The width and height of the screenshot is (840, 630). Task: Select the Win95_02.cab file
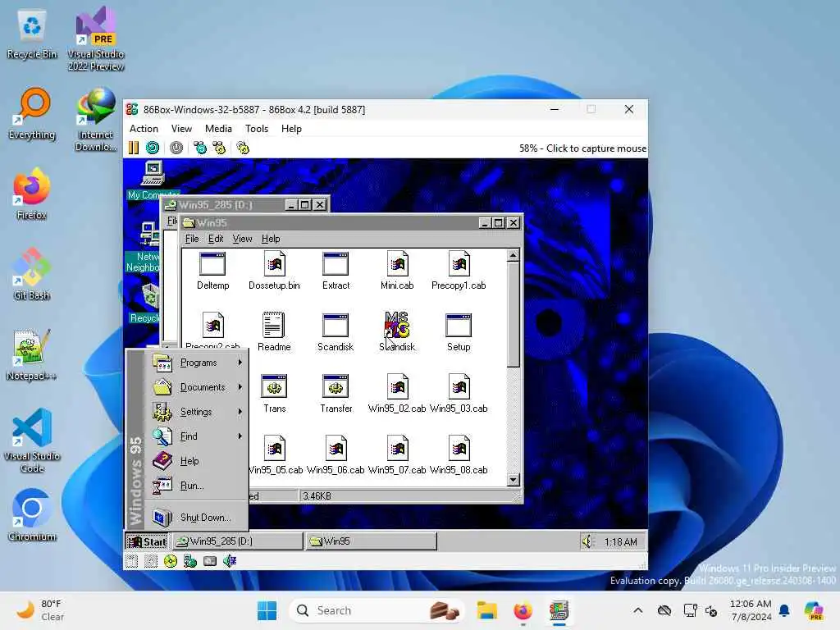click(397, 394)
